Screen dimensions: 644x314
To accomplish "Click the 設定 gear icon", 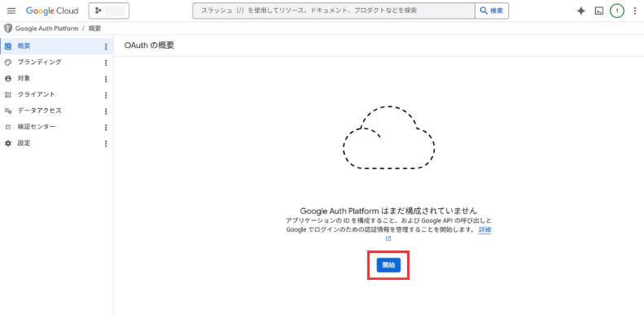I will tap(8, 143).
